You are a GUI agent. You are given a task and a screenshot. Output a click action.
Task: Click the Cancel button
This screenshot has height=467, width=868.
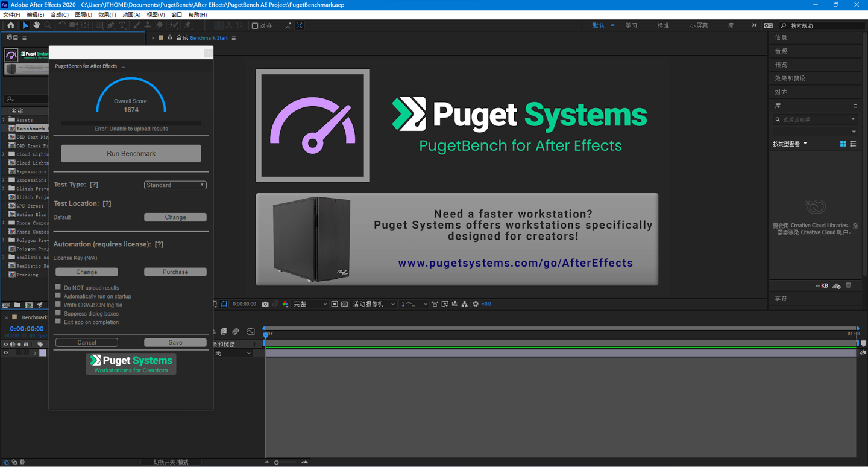point(87,342)
